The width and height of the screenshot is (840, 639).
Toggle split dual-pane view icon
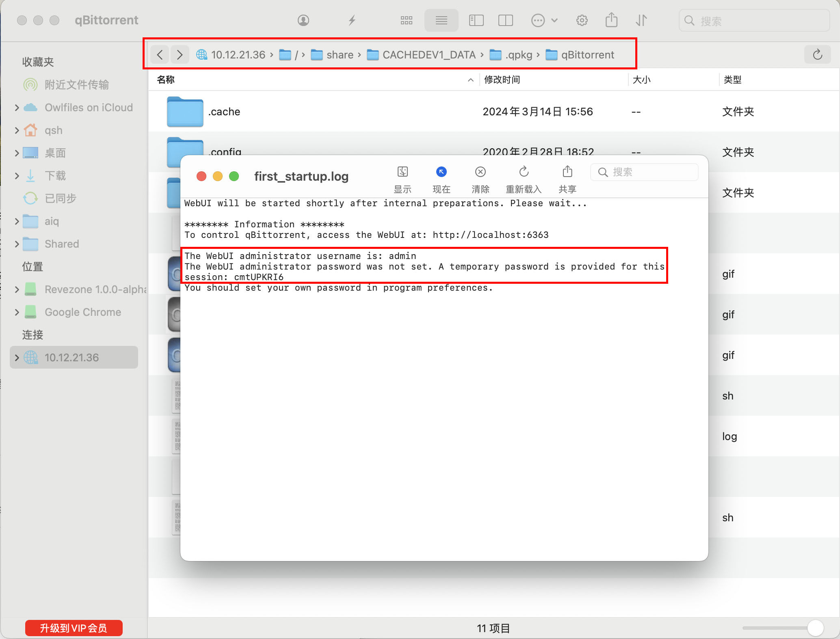coord(506,20)
